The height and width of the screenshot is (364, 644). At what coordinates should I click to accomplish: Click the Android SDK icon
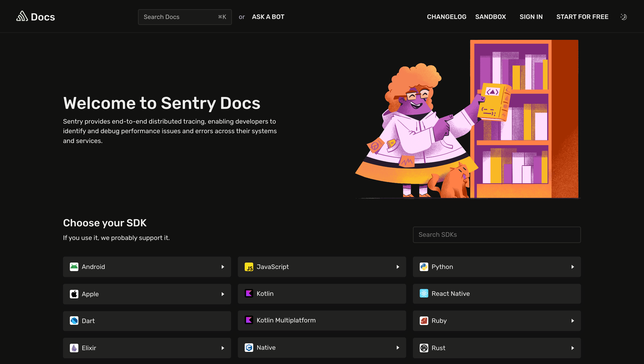coord(74,267)
